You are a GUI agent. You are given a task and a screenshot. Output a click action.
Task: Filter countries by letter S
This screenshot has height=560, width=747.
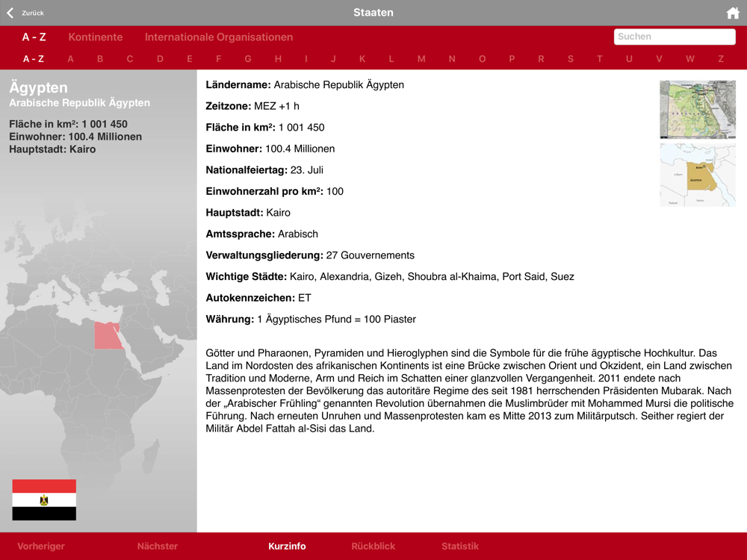[x=571, y=59]
